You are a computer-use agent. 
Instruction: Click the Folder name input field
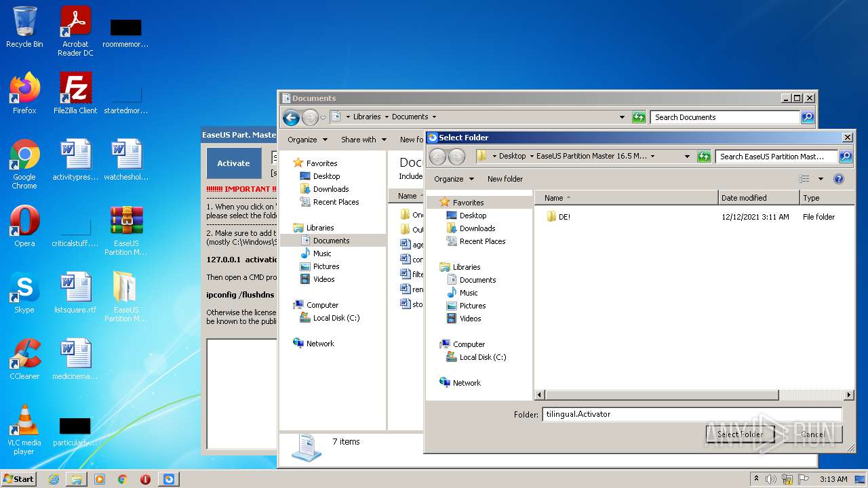point(691,414)
